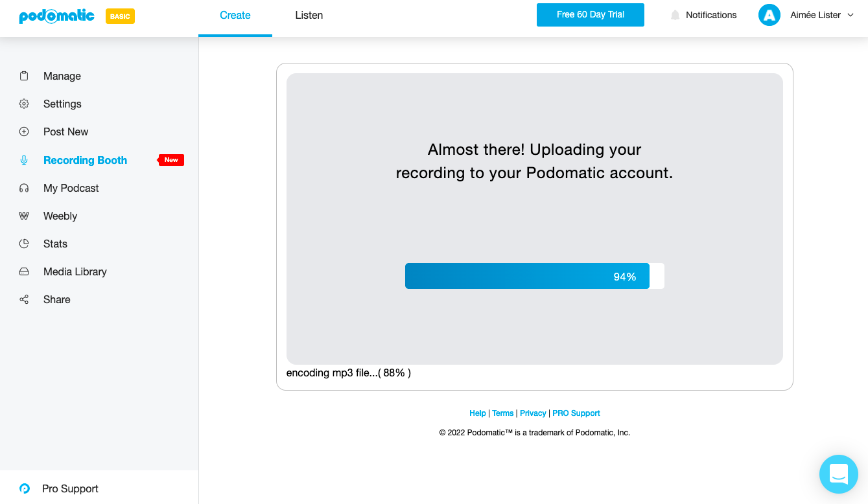
Task: Click the Weebly W icon
Action: tap(24, 216)
